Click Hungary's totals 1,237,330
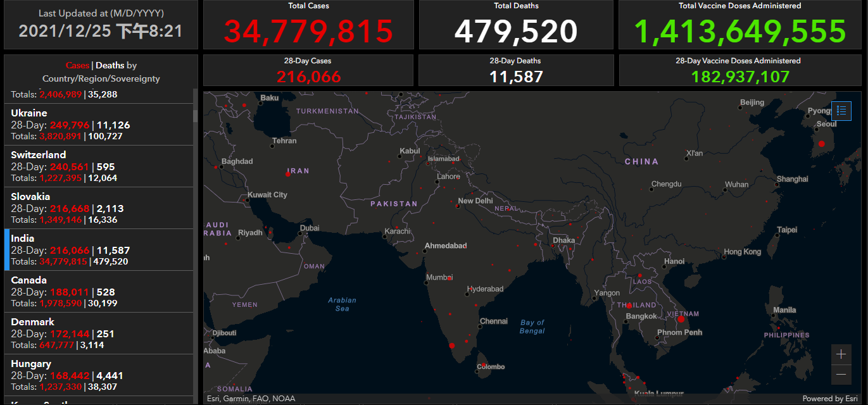The height and width of the screenshot is (405, 868). (61, 387)
